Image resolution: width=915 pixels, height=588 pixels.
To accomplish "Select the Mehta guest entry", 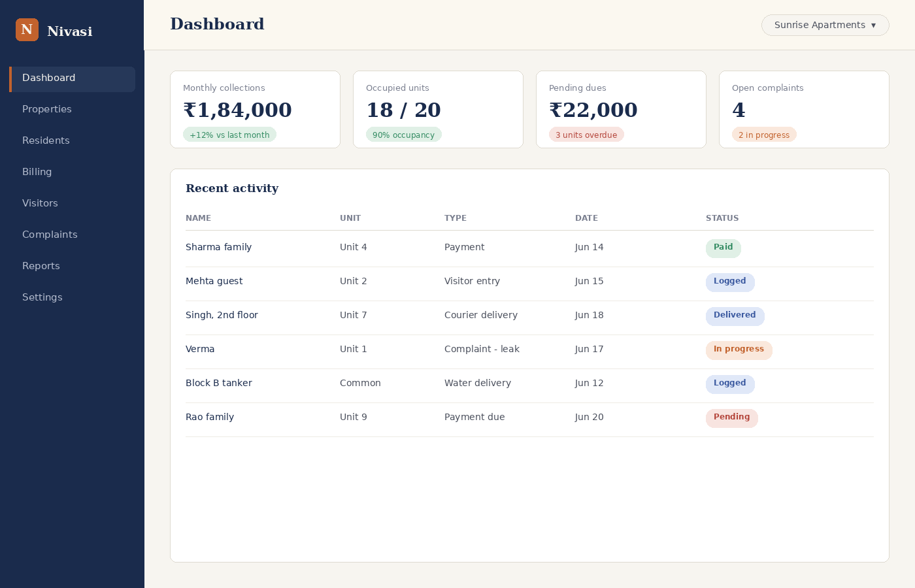I will 214,281.
